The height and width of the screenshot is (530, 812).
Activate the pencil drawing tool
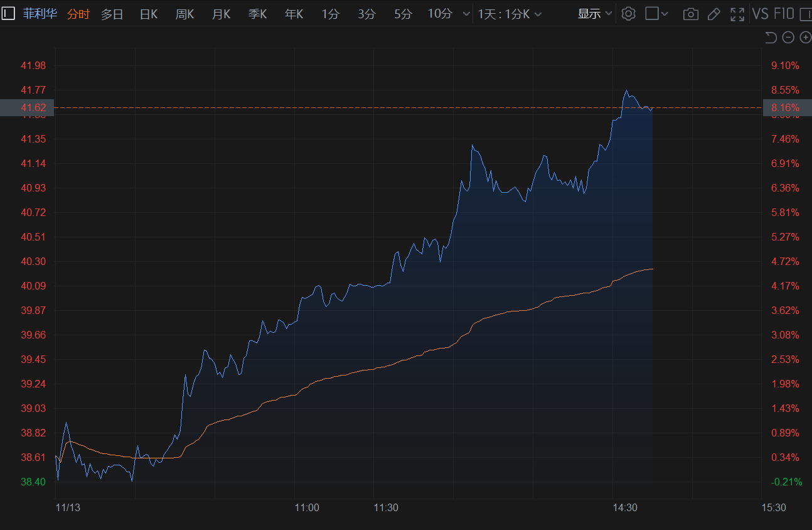713,14
